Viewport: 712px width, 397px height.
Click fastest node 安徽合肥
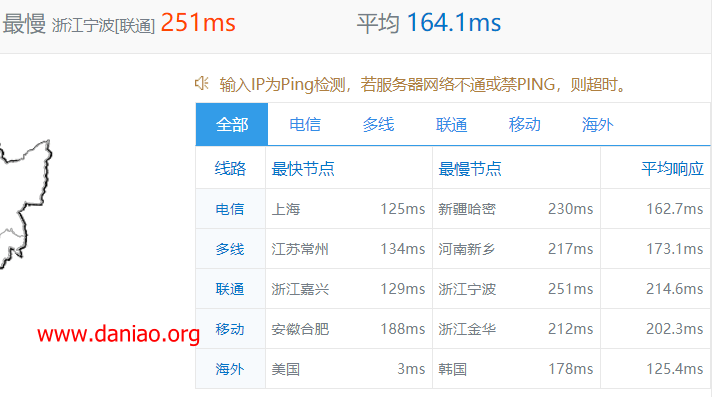pos(300,329)
